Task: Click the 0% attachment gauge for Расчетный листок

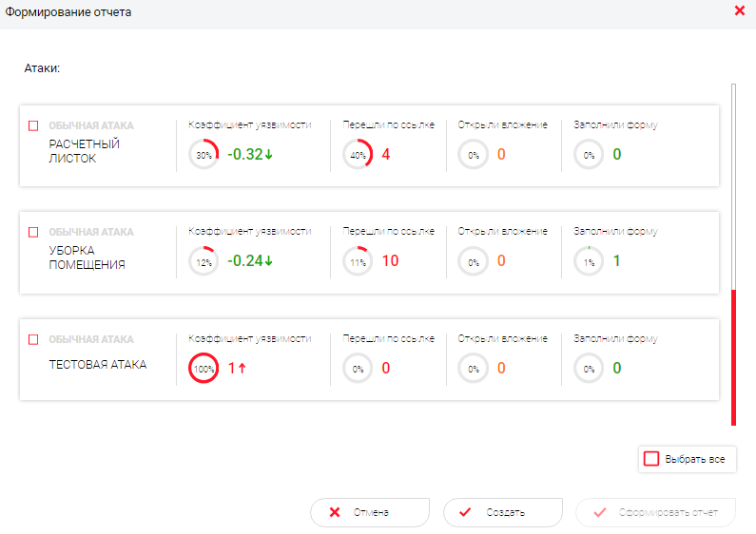Action: [x=473, y=154]
